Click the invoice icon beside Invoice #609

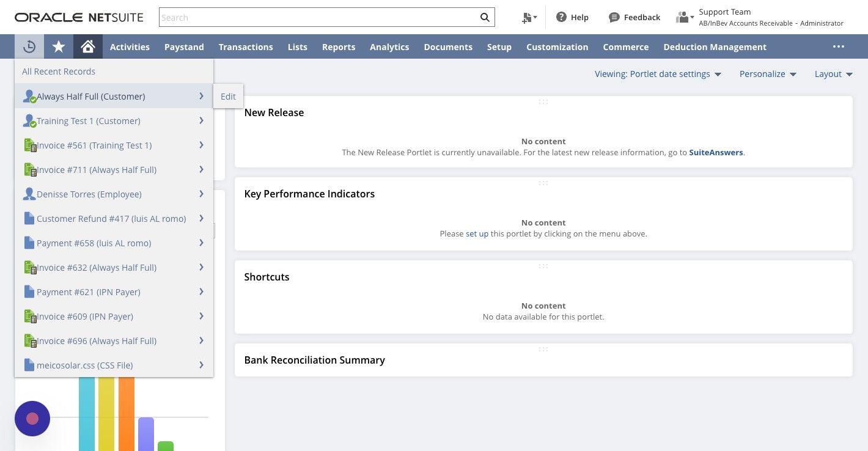30,317
